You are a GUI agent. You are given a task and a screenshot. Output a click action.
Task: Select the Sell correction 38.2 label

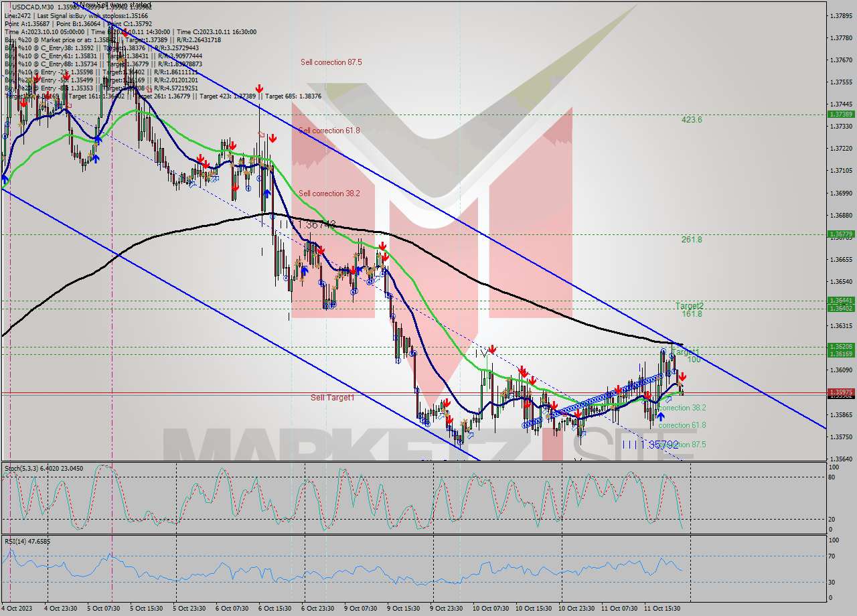tap(329, 194)
